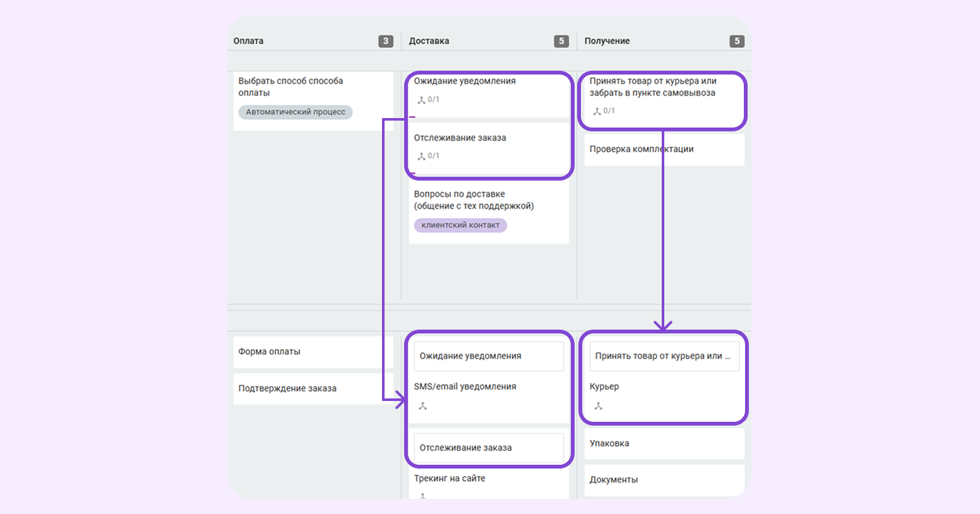The image size is (980, 514).
Task: Click the count badge 5 in Доставка column
Action: pos(561,41)
